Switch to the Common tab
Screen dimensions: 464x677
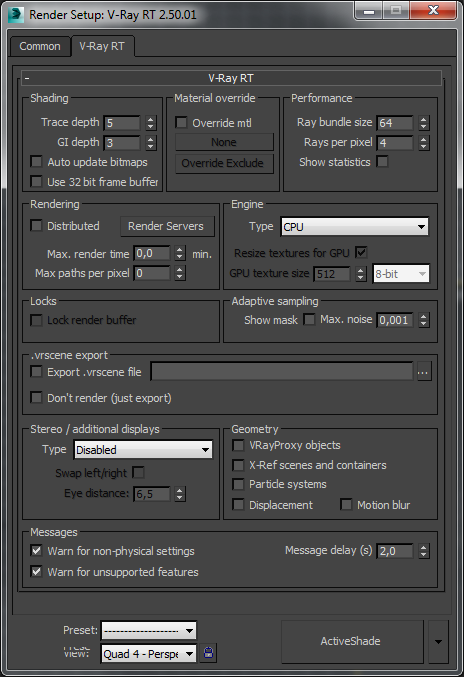click(x=40, y=46)
